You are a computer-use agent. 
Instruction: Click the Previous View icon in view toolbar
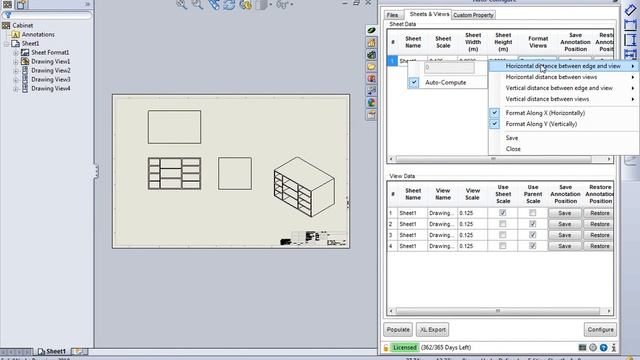(x=213, y=4)
